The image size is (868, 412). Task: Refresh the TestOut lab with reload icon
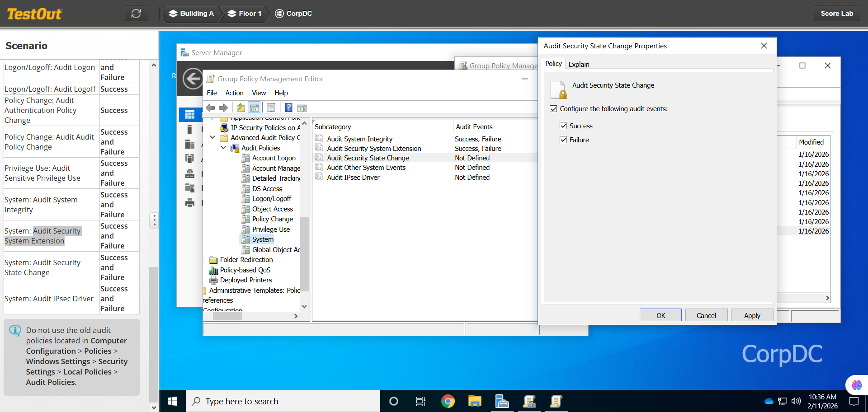click(x=136, y=14)
